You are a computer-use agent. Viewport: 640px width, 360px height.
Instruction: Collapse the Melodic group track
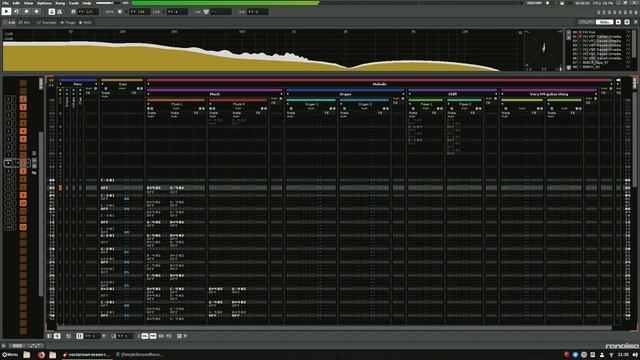coord(149,84)
